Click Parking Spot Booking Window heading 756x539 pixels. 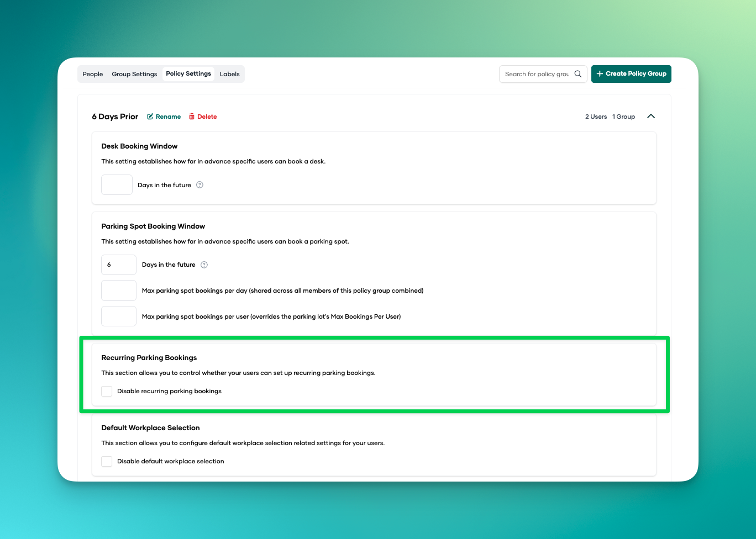pos(153,226)
